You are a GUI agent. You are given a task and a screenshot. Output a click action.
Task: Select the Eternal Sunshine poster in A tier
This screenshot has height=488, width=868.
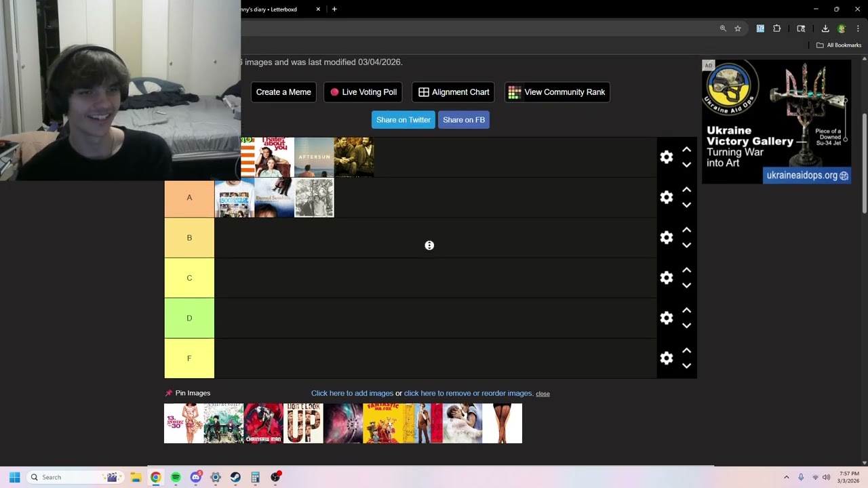275,197
